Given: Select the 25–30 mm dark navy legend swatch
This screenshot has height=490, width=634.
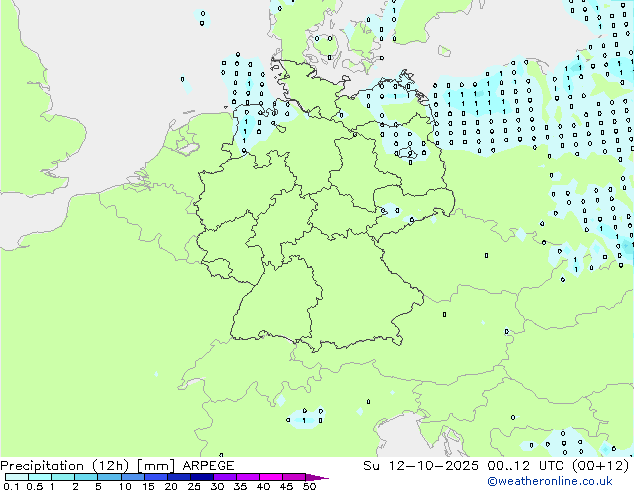Looking at the screenshot, I should click(x=202, y=477).
